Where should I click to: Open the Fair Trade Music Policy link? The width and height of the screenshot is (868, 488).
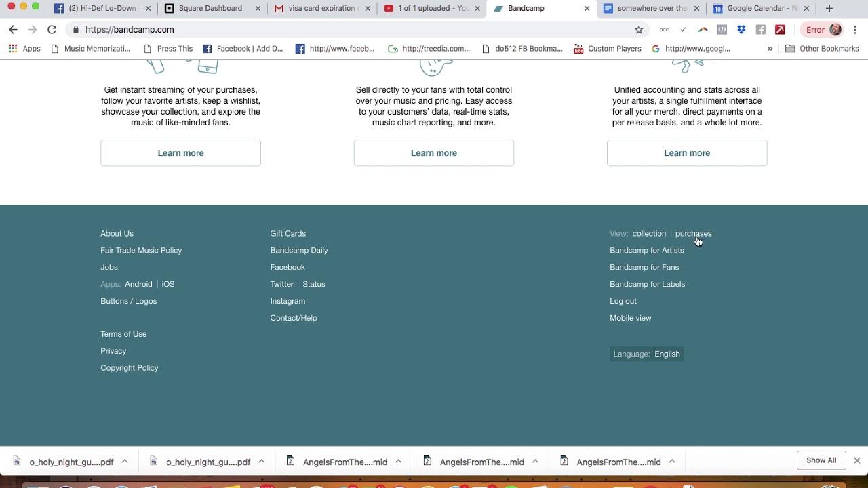tap(141, 250)
